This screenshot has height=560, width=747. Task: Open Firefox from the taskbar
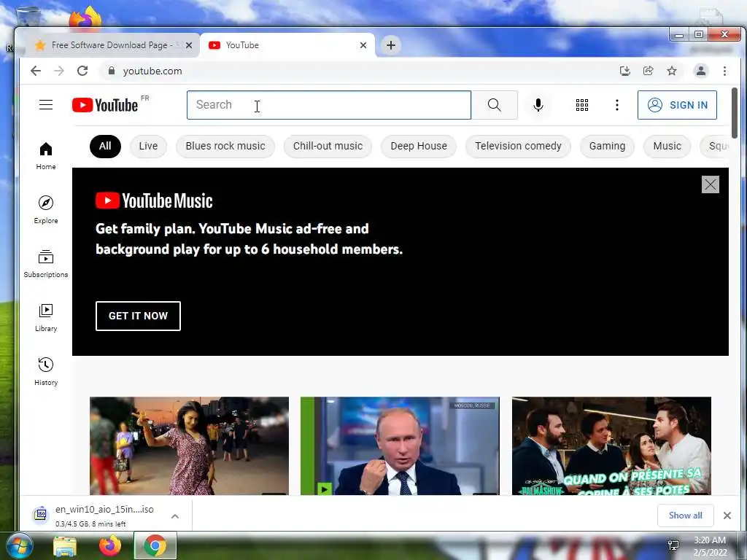point(109,546)
